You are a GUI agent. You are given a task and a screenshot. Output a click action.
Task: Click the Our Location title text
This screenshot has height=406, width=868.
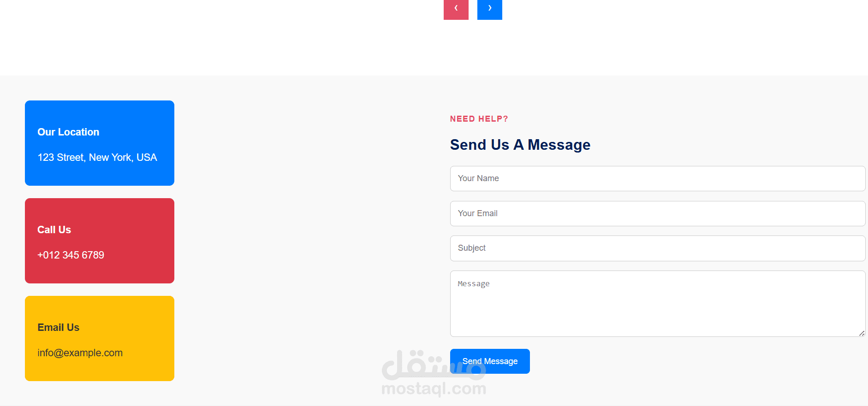tap(68, 132)
